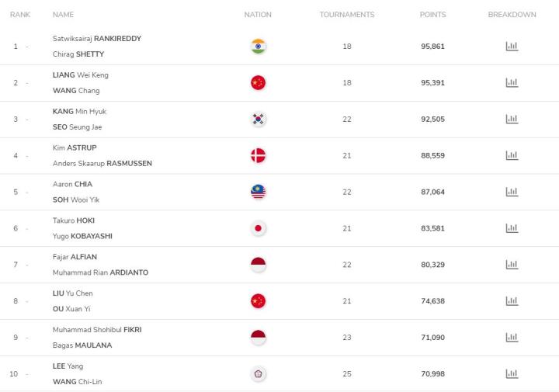Click the Malaysia flag in rank 5

[258, 192]
